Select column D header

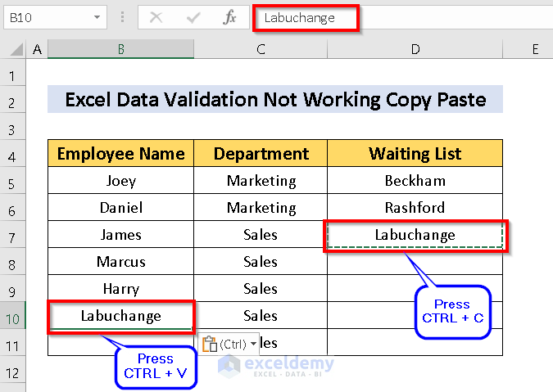(415, 49)
